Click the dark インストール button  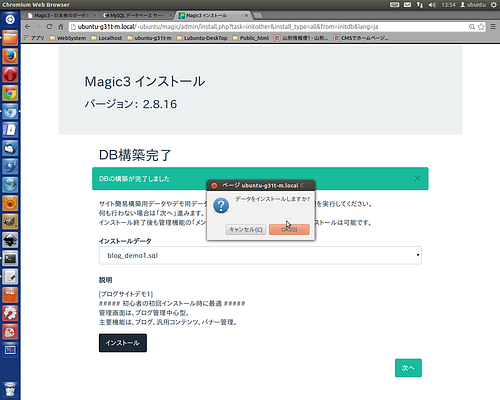[123, 343]
